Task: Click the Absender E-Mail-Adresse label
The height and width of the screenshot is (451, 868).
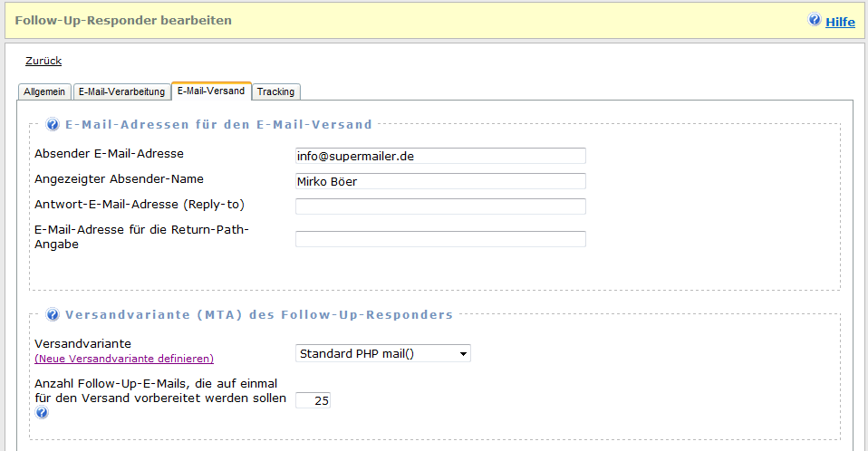Action: 109,154
